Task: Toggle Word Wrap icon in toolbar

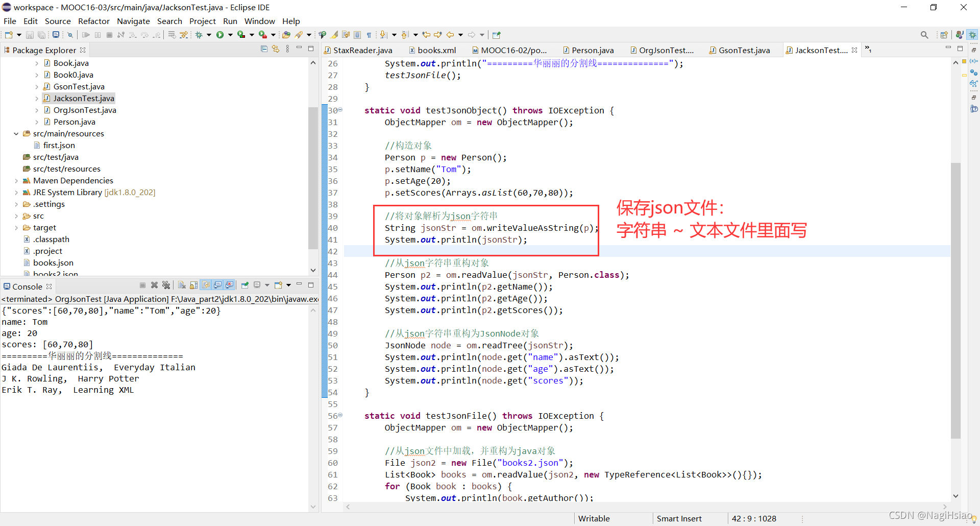Action: click(x=346, y=35)
